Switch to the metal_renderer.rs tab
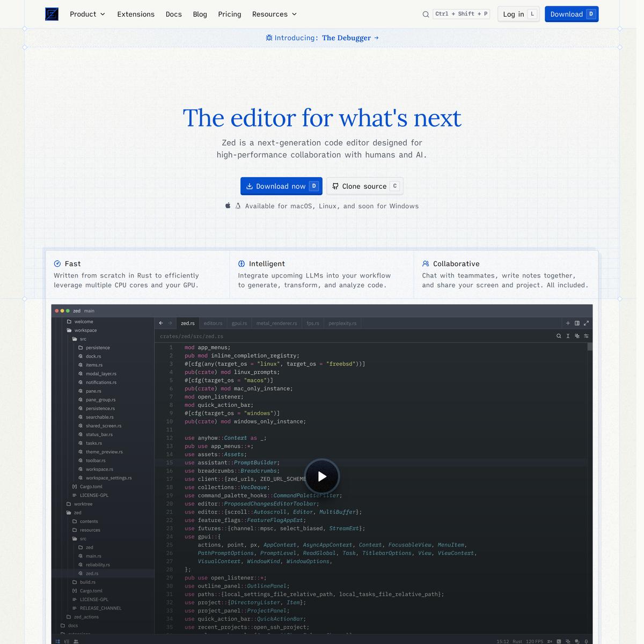This screenshot has width=644, height=644. (276, 323)
